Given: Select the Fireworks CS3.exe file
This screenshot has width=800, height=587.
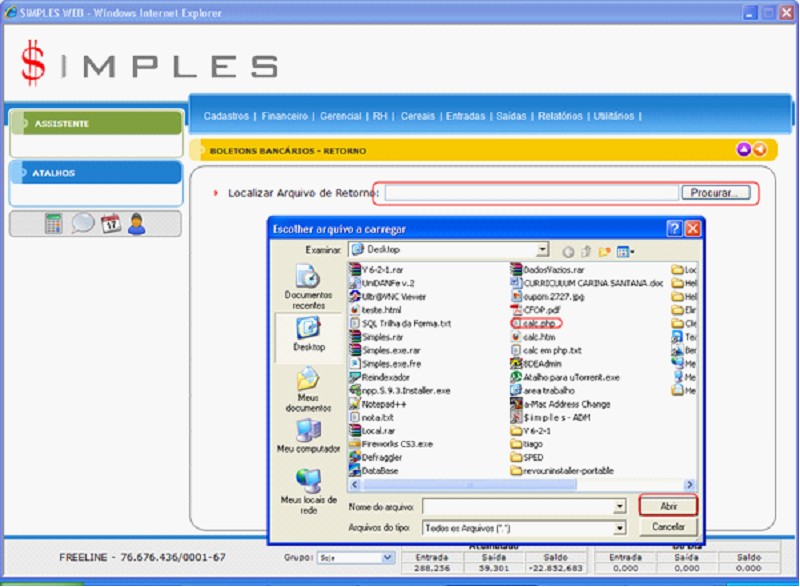Looking at the screenshot, I should click(391, 444).
